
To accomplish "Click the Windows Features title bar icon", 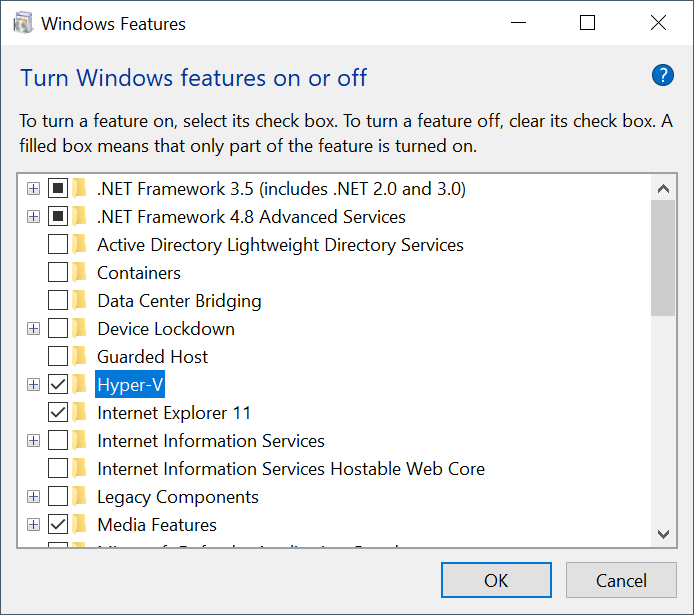I will [23, 23].
